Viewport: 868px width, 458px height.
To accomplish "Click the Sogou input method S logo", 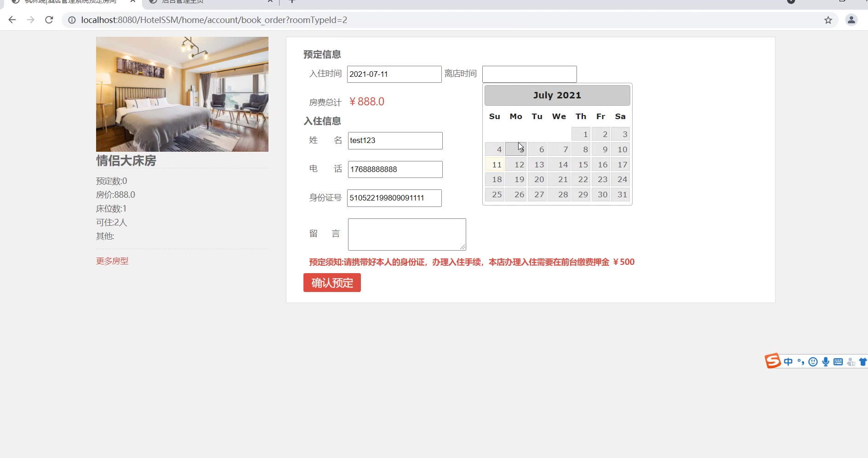I will [772, 361].
